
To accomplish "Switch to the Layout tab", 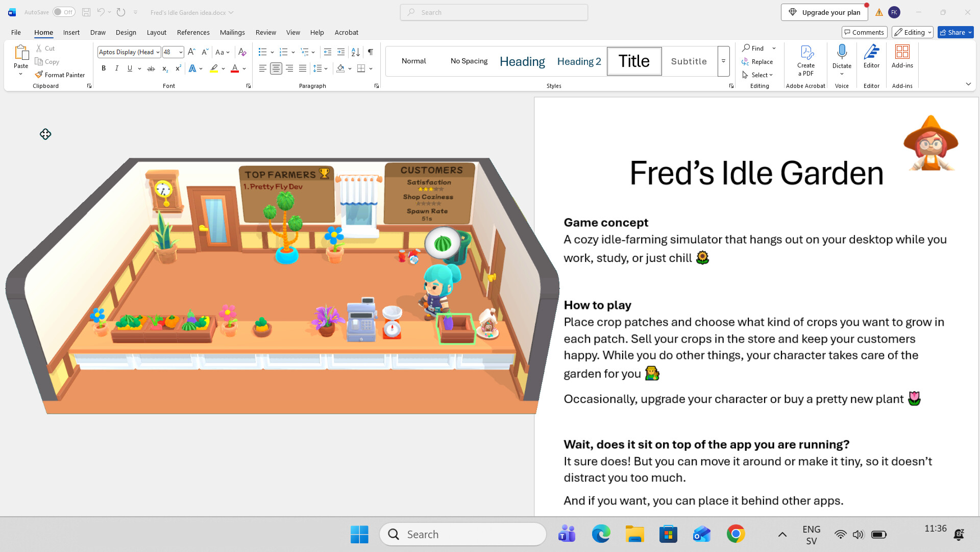I will (x=157, y=32).
